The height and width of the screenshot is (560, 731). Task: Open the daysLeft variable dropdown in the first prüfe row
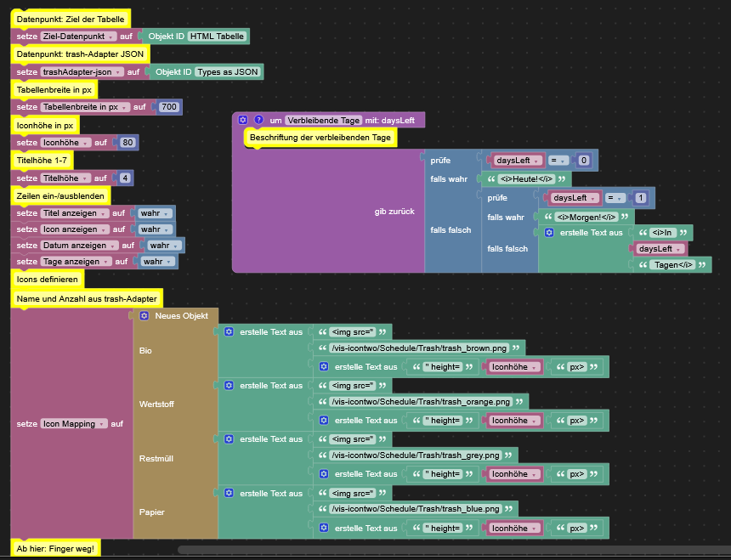518,161
